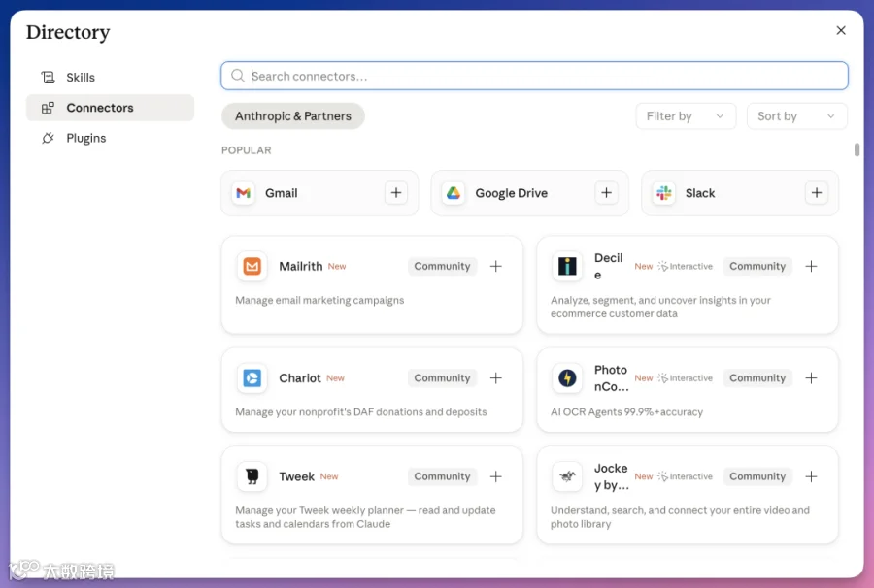Select the Connectors sidebar icon
This screenshot has height=588, width=874.
click(48, 108)
